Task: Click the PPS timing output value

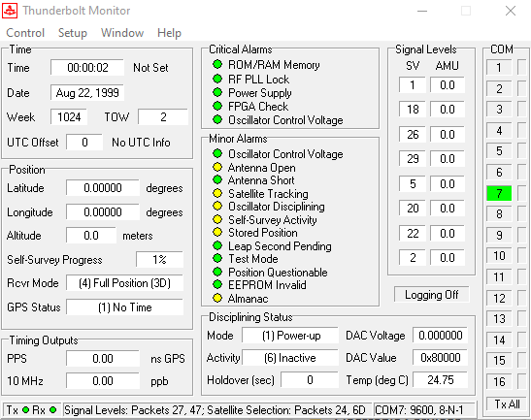Action: coord(103,358)
